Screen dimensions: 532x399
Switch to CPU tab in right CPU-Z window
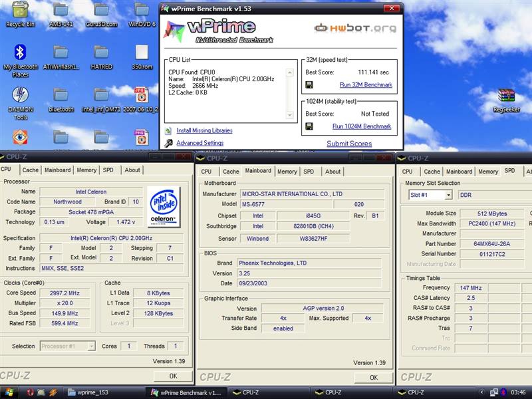pos(407,172)
